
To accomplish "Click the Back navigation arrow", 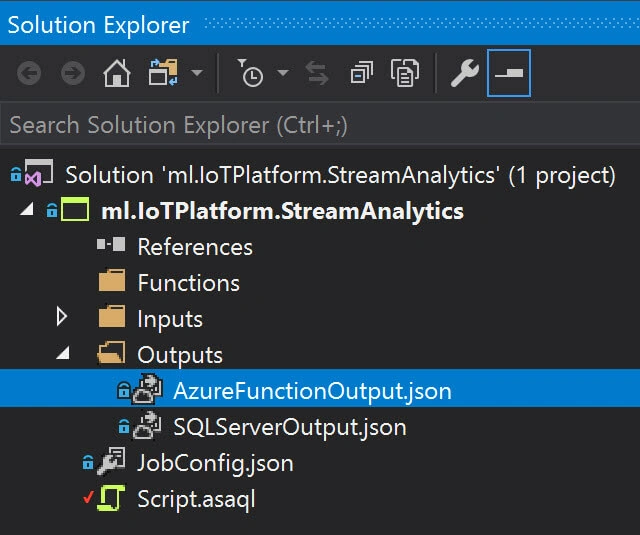I will click(29, 73).
